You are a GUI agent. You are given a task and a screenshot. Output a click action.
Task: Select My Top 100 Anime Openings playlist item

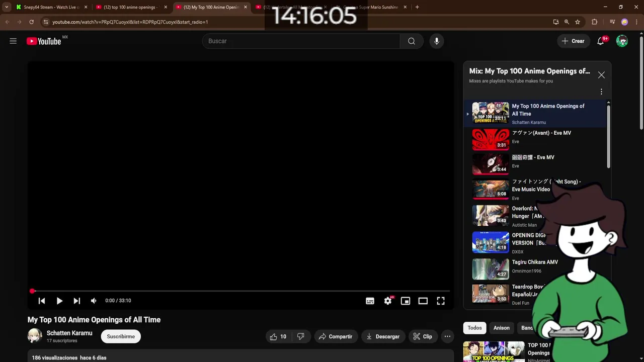(536, 113)
